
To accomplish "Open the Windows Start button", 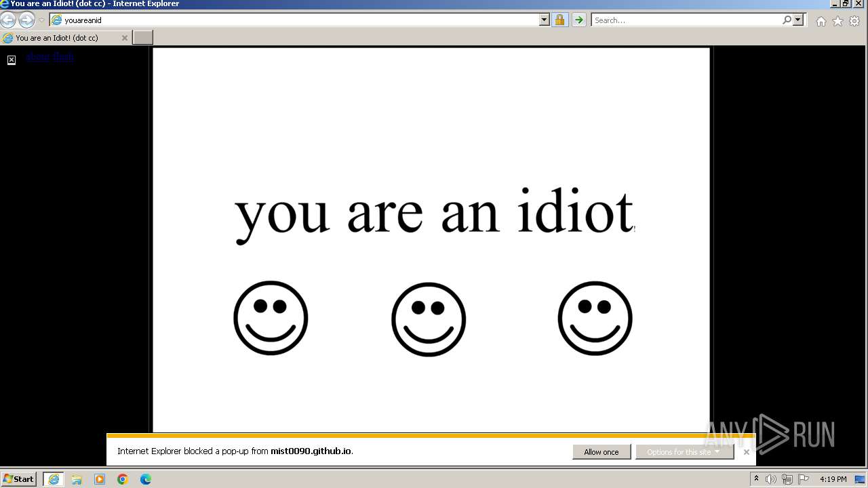I will pyautogui.click(x=19, y=479).
